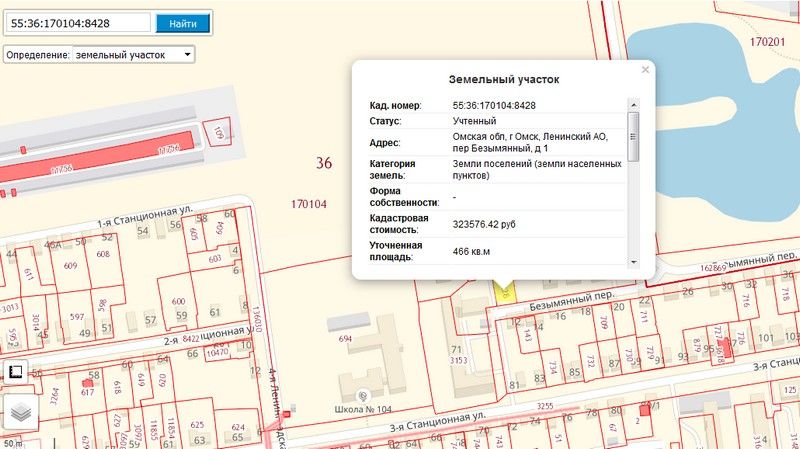This screenshot has height=449, width=800.
Task: Click the small red building on parcel 617
Action: [87, 381]
